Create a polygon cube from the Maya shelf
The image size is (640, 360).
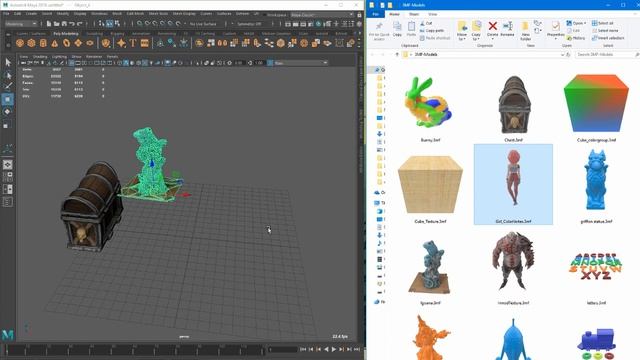(x=31, y=43)
